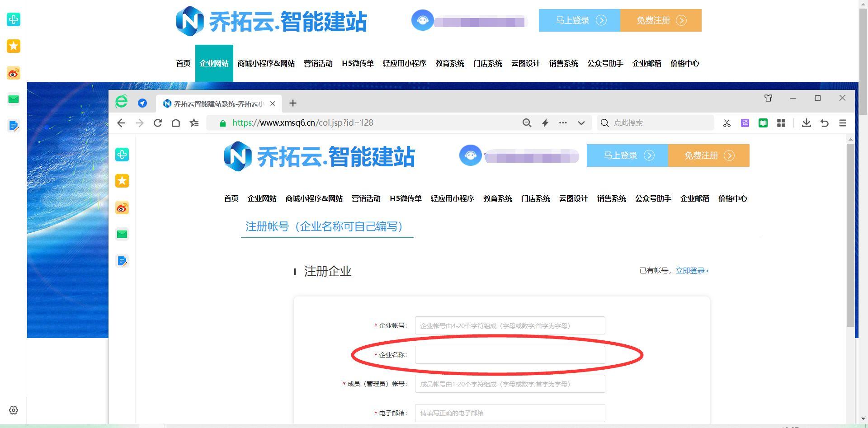868x428 pixels.
Task: Open 价格中心 in outer page nav
Action: click(x=684, y=63)
